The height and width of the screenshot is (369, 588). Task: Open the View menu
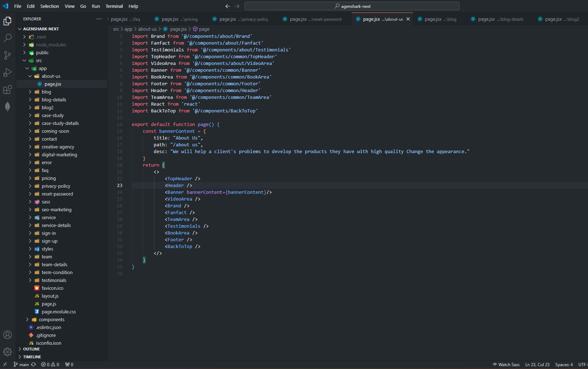[x=70, y=6]
